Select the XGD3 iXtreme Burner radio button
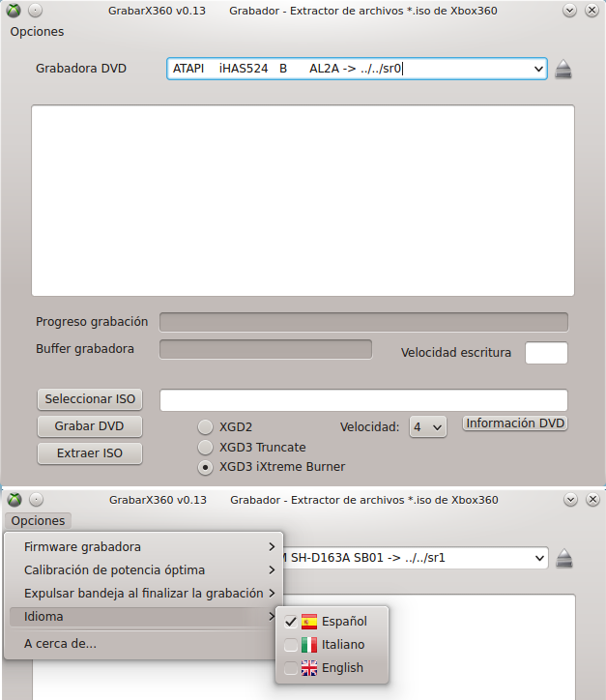Image resolution: width=606 pixels, height=700 pixels. point(205,467)
